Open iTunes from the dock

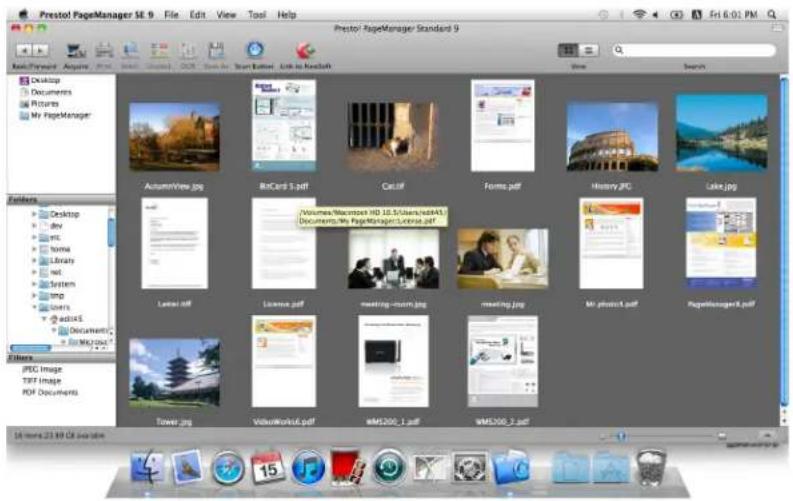pyautogui.click(x=308, y=468)
